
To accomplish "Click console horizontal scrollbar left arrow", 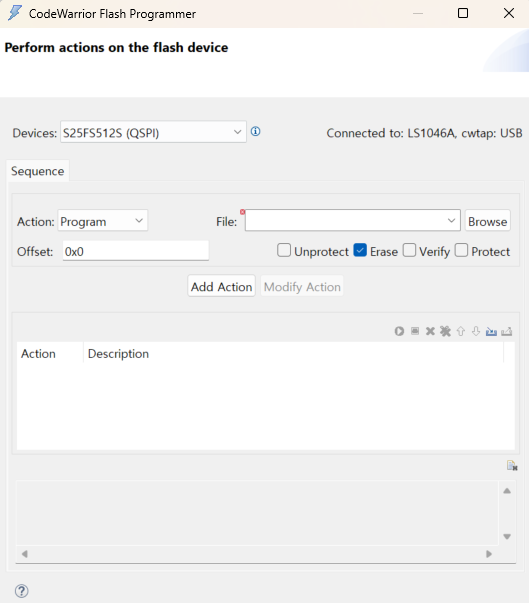I will [25, 554].
